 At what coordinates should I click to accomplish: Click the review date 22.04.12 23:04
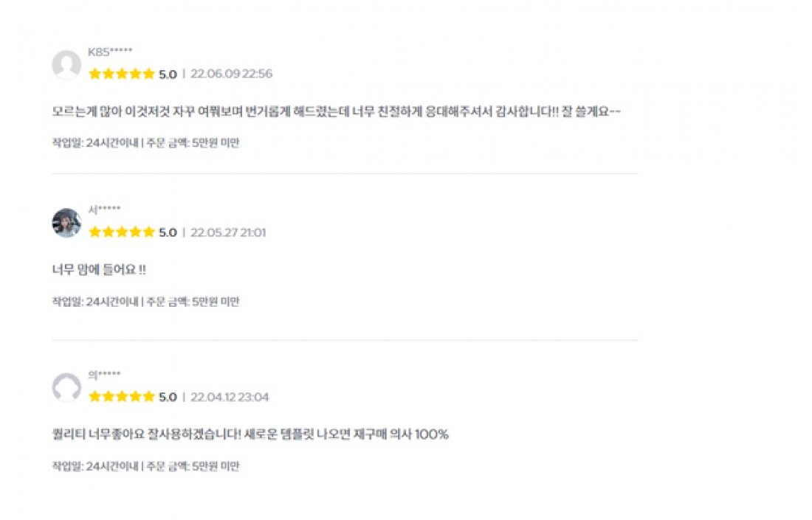point(230,397)
